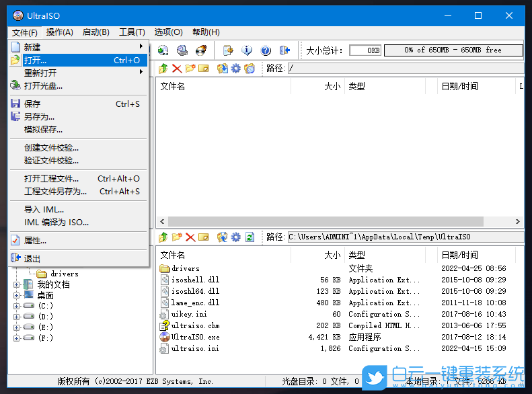Click the rename icon in local pane toolbar
This screenshot has height=394, width=532.
coord(204,237)
